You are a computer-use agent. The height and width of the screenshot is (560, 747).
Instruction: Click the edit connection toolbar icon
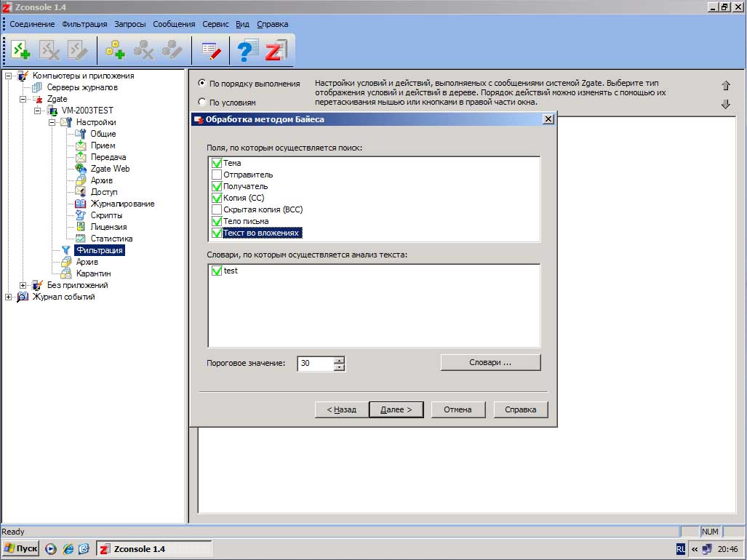pyautogui.click(x=78, y=50)
